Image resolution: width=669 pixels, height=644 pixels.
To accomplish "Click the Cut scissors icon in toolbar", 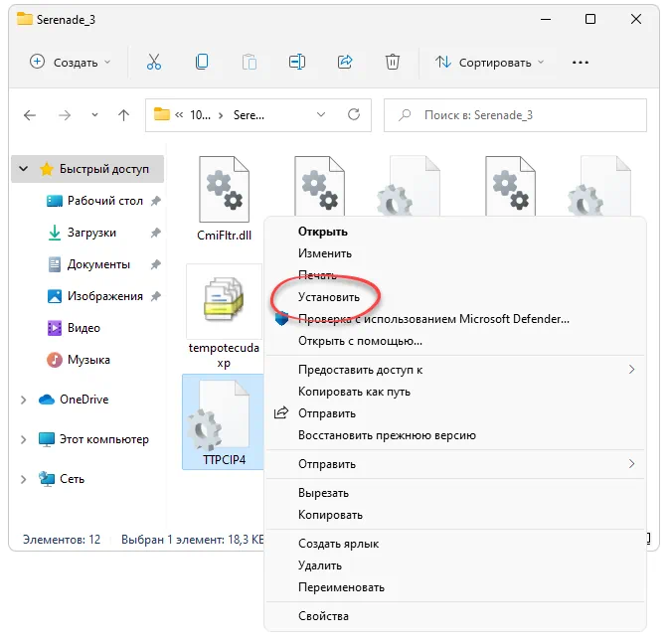I will 154,63.
